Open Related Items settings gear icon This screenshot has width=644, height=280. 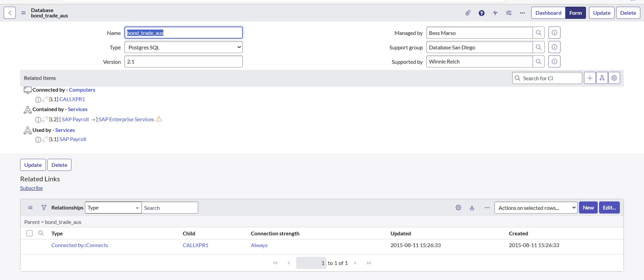coord(614,78)
